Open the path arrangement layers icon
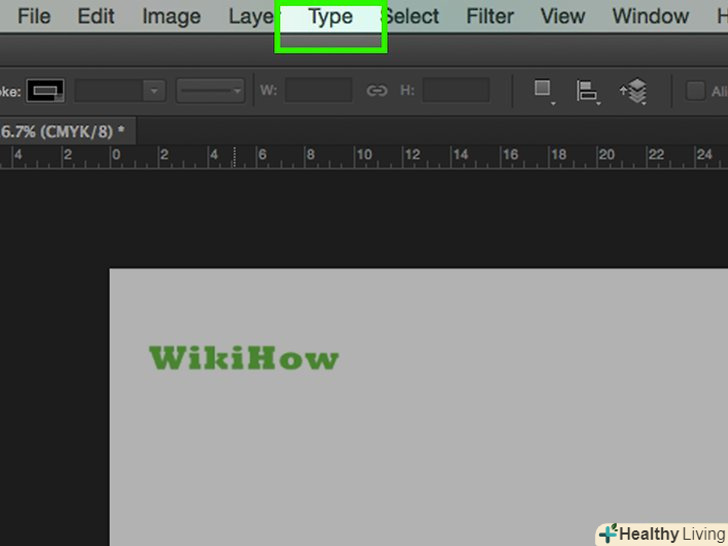Viewport: 728px width, 546px height. (634, 91)
